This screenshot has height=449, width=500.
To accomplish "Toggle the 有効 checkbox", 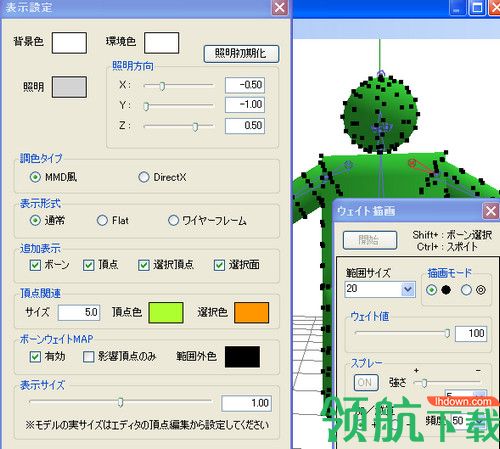I will pos(35,357).
